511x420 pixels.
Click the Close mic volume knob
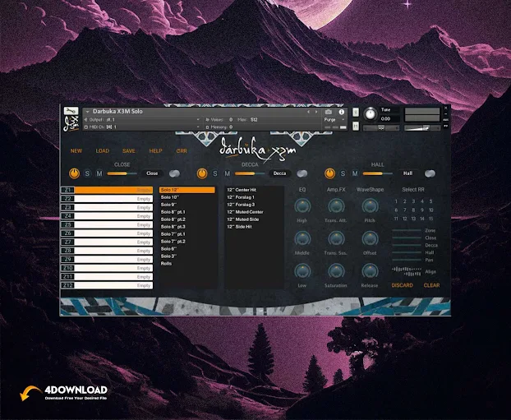pos(74,173)
